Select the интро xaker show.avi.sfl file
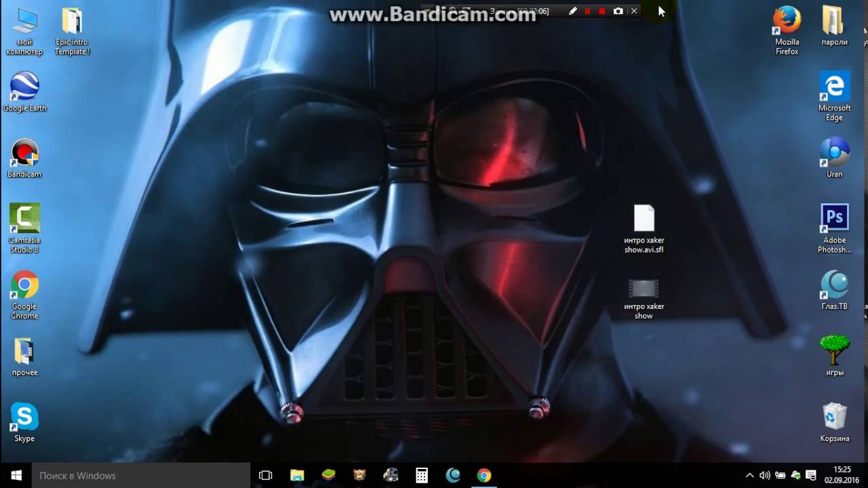Screen dimensions: 868x488 pyautogui.click(x=644, y=229)
